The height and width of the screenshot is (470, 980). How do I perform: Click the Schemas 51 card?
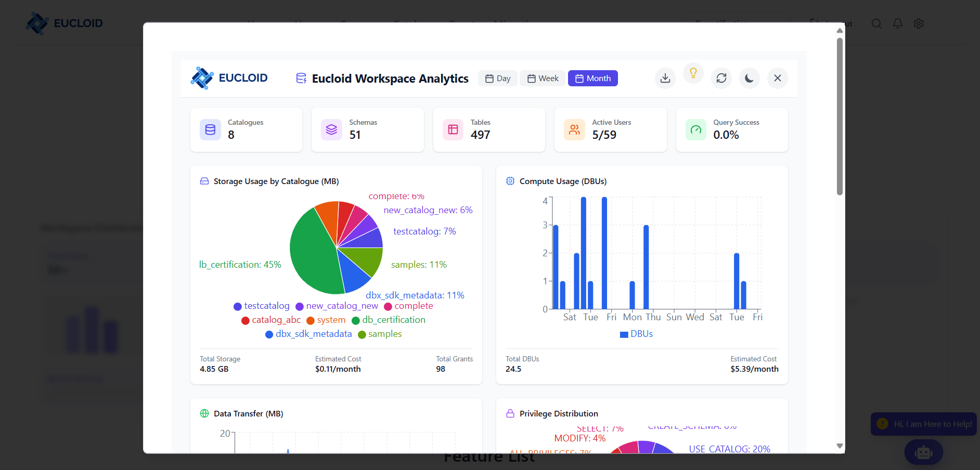368,129
